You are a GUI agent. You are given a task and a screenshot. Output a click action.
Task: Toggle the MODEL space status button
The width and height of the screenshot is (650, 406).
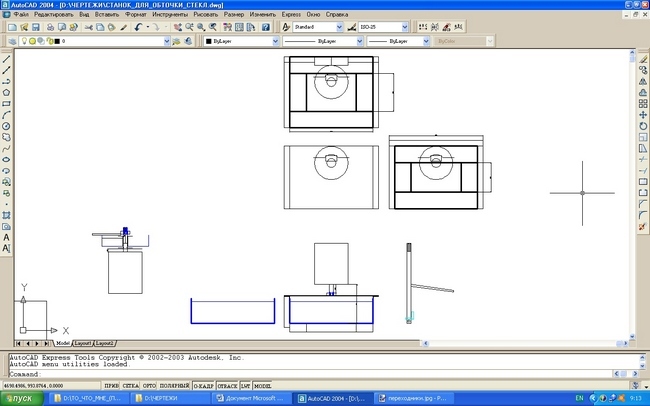click(262, 386)
